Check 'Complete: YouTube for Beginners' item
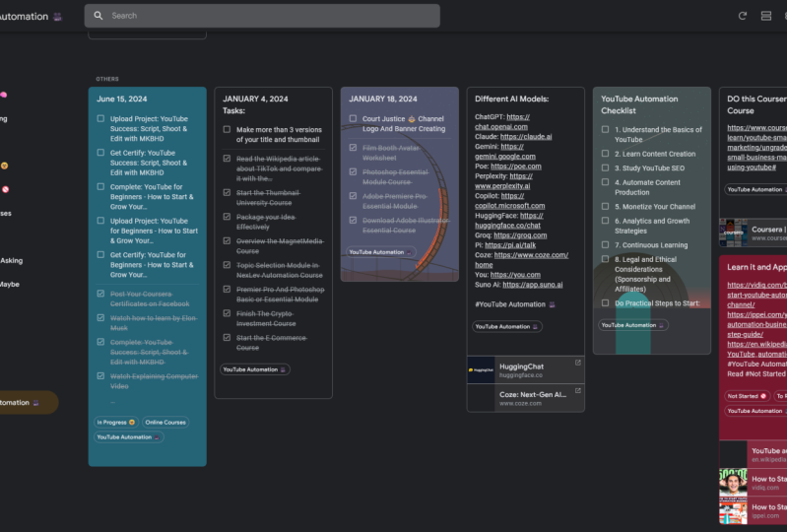This screenshot has width=787, height=532. [x=100, y=187]
